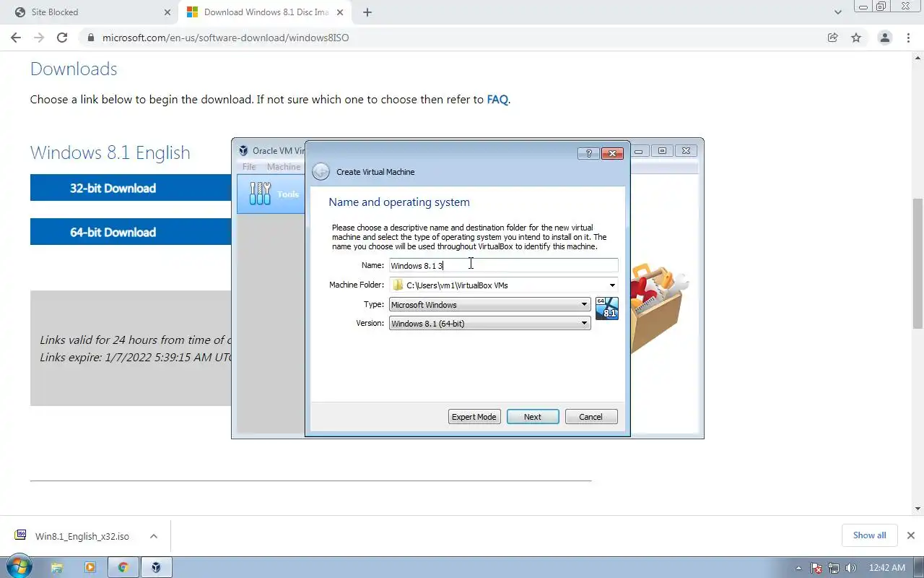Go back in the browser
924x578 pixels.
pos(16,38)
